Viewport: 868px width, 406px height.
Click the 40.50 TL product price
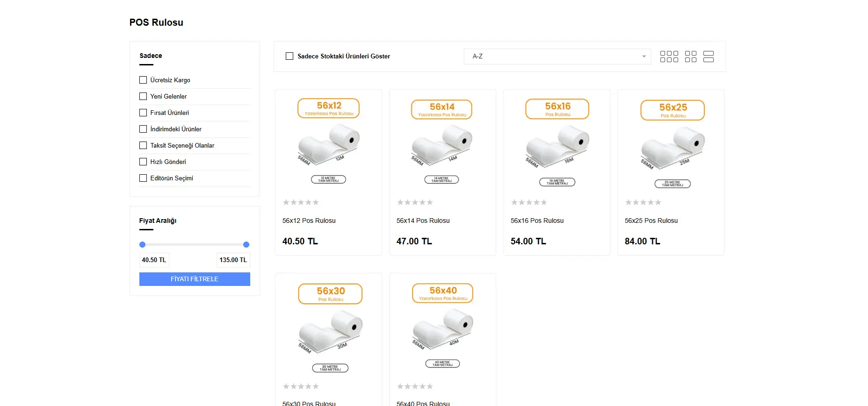[x=300, y=242]
